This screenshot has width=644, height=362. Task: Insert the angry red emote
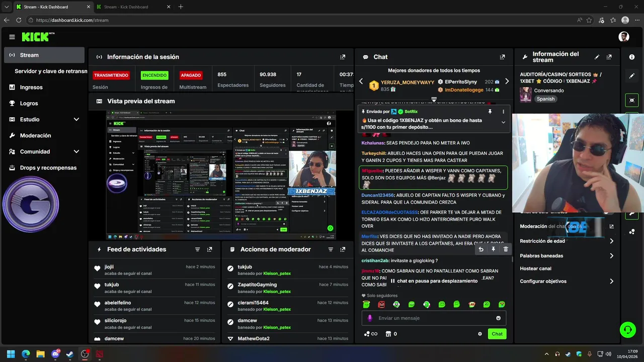tap(381, 305)
